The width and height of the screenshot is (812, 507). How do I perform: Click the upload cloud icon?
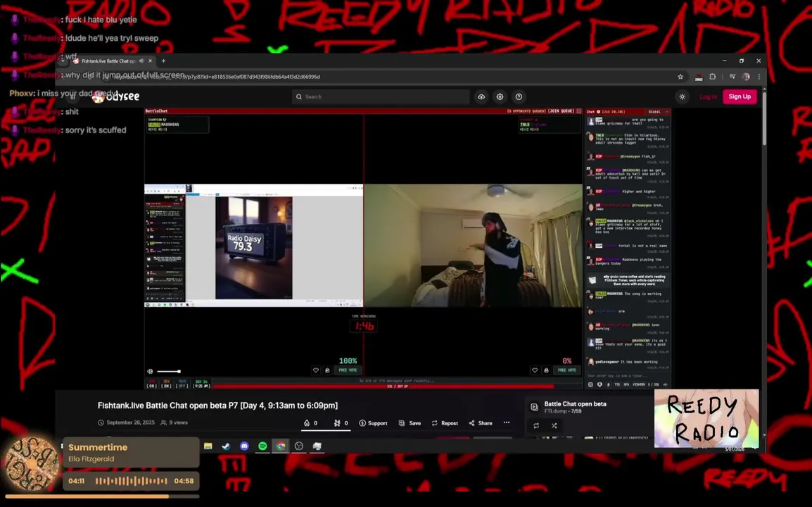click(x=481, y=96)
